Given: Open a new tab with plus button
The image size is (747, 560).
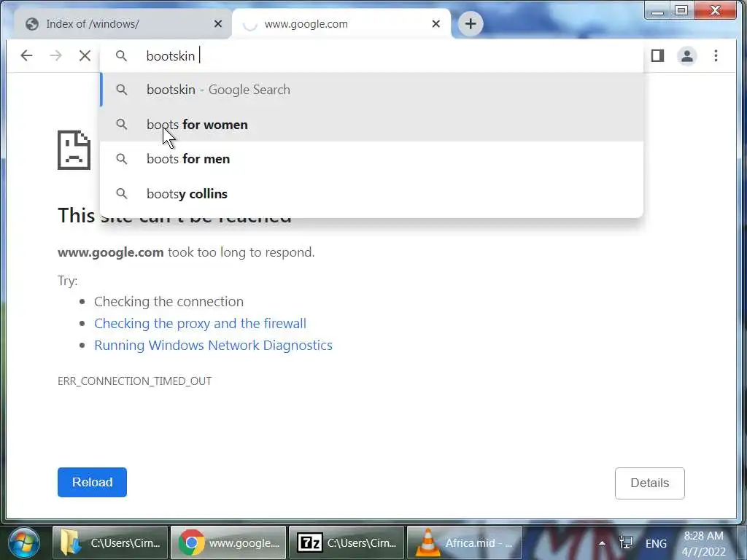Looking at the screenshot, I should tap(471, 24).
